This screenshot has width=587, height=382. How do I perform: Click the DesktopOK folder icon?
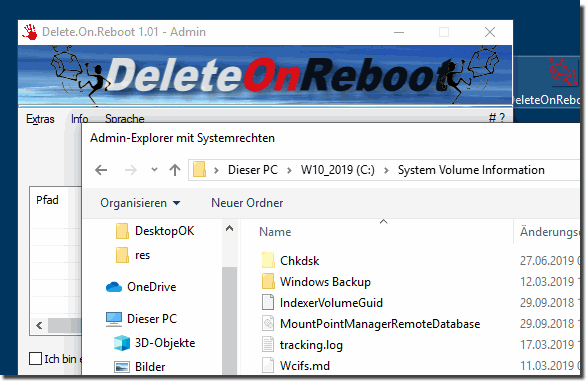[122, 231]
